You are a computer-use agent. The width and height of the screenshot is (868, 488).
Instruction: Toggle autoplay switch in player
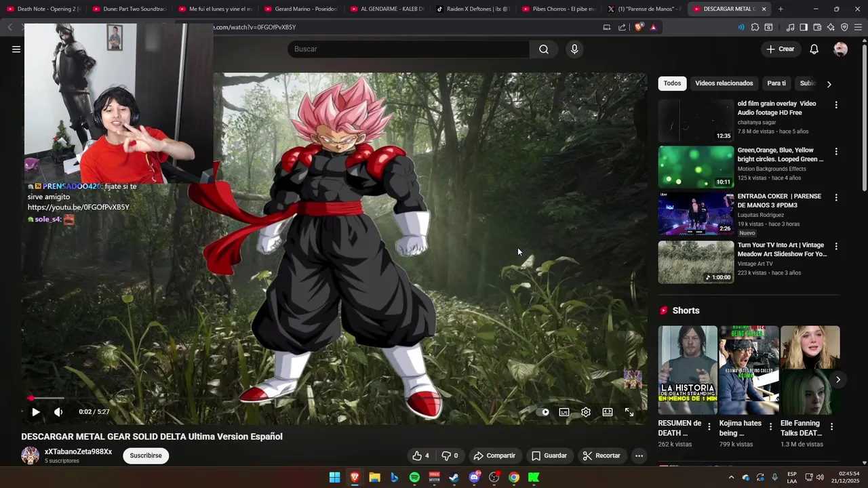pyautogui.click(x=543, y=411)
